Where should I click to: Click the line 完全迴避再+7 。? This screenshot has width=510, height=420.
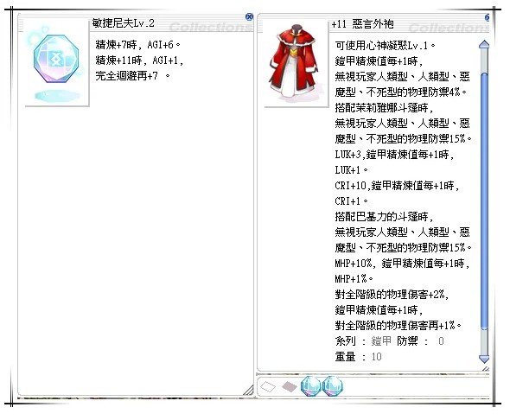[132, 76]
